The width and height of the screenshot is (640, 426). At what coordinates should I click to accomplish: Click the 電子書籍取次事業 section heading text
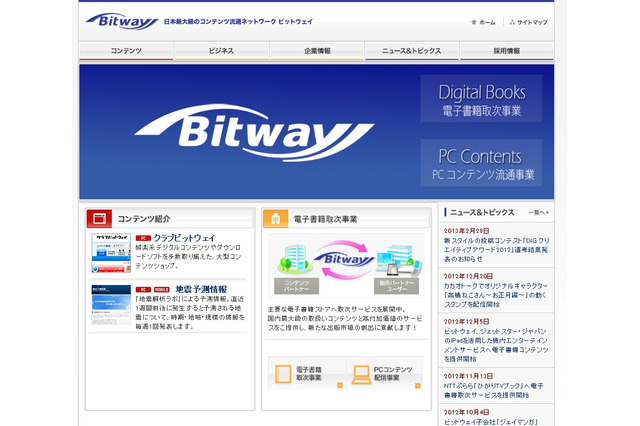pyautogui.click(x=325, y=219)
